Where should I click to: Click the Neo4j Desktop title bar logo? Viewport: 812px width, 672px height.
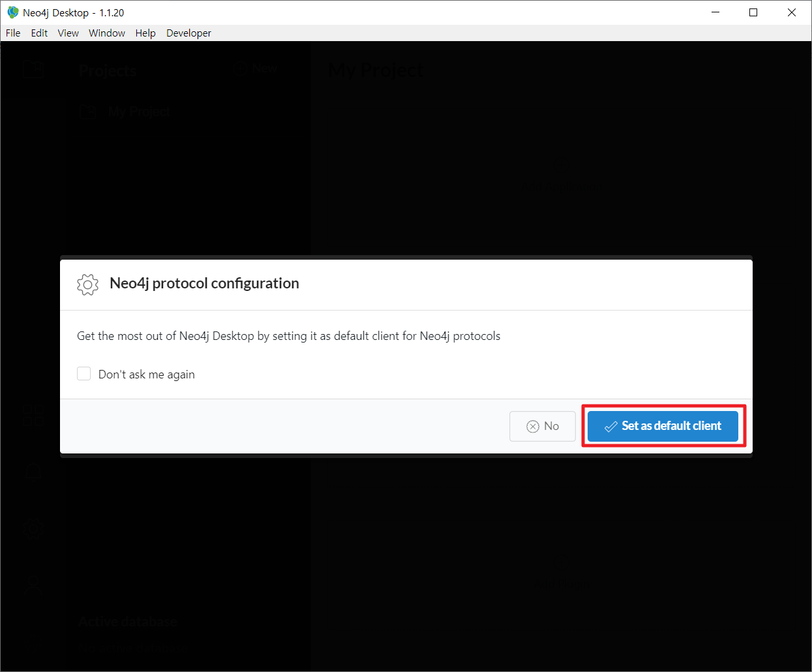[x=12, y=12]
